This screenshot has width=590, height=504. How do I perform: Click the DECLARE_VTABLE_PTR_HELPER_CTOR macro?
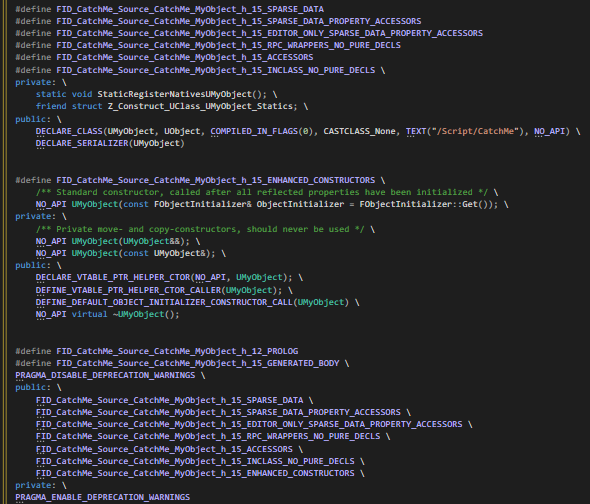pos(113,277)
